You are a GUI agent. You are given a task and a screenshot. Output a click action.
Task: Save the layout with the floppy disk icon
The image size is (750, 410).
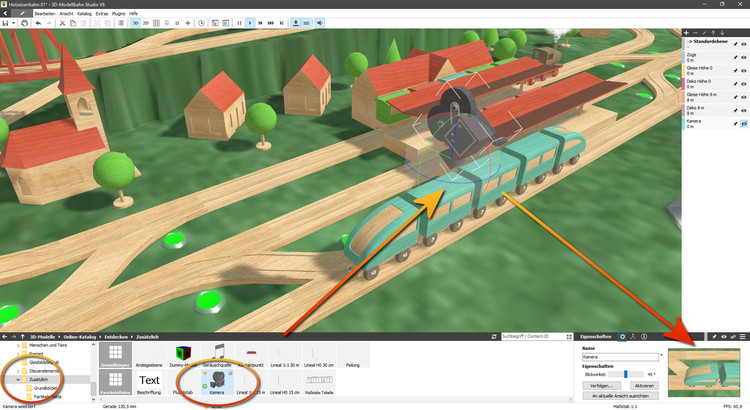pyautogui.click(x=5, y=23)
